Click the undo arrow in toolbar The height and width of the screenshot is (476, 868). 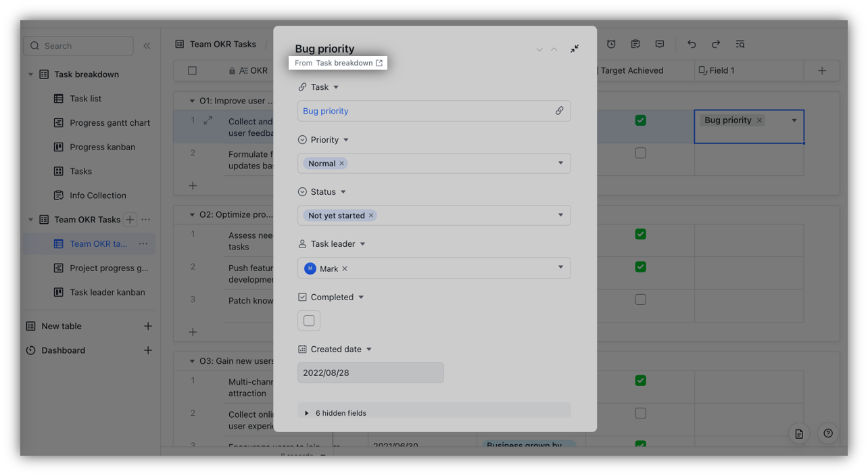692,44
